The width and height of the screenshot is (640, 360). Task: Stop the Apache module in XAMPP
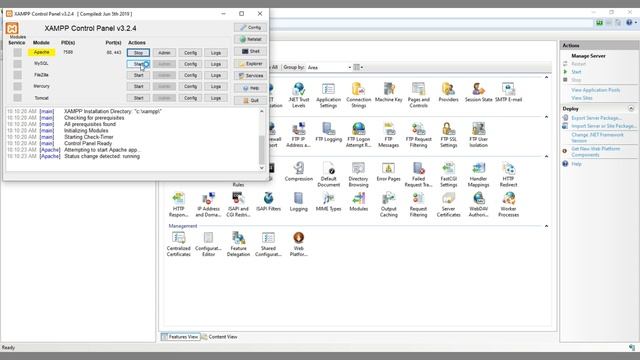[x=138, y=53]
